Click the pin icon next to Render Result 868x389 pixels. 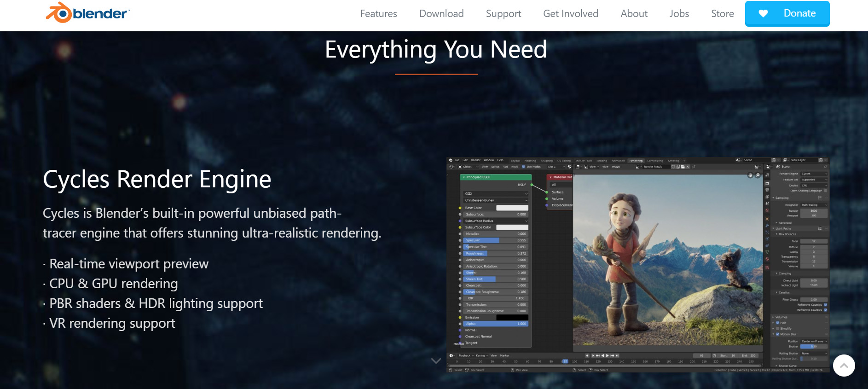tap(694, 167)
